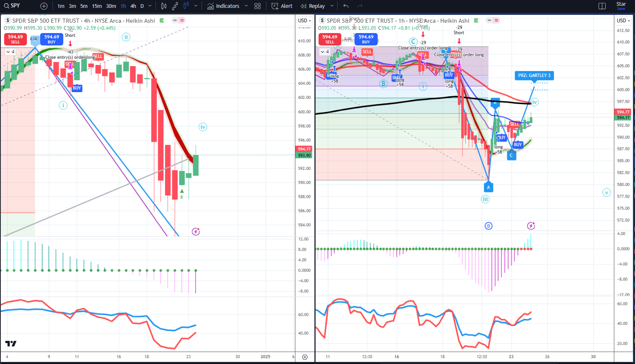Choose the candlestick chart style icon

pos(164,6)
